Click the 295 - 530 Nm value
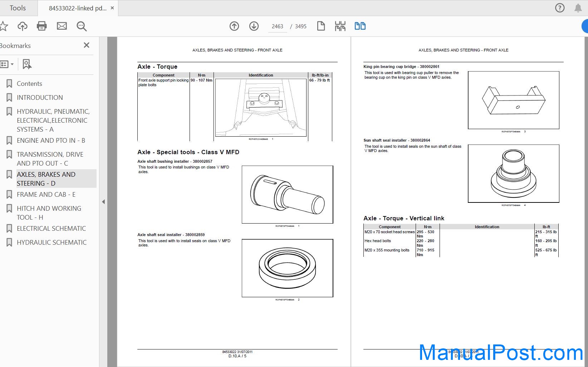 click(426, 234)
